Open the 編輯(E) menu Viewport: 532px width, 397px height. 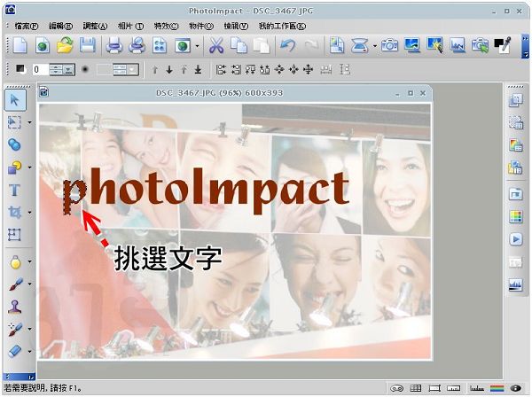[x=60, y=26]
